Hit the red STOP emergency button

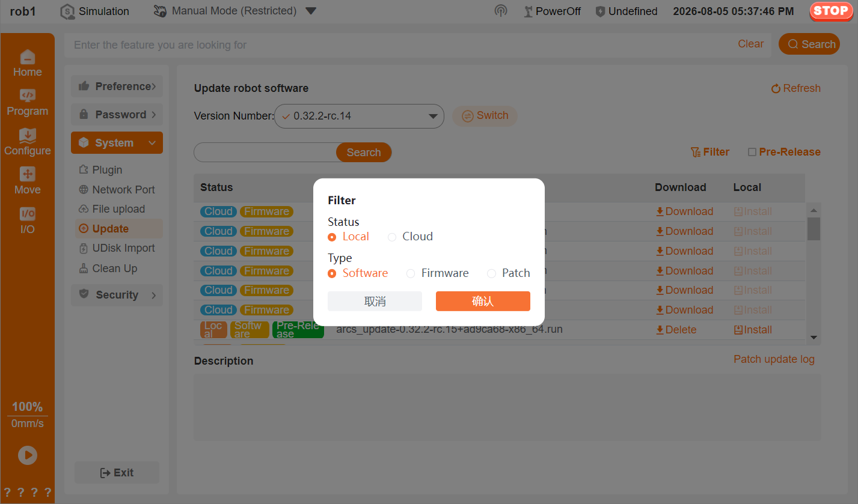click(x=830, y=11)
